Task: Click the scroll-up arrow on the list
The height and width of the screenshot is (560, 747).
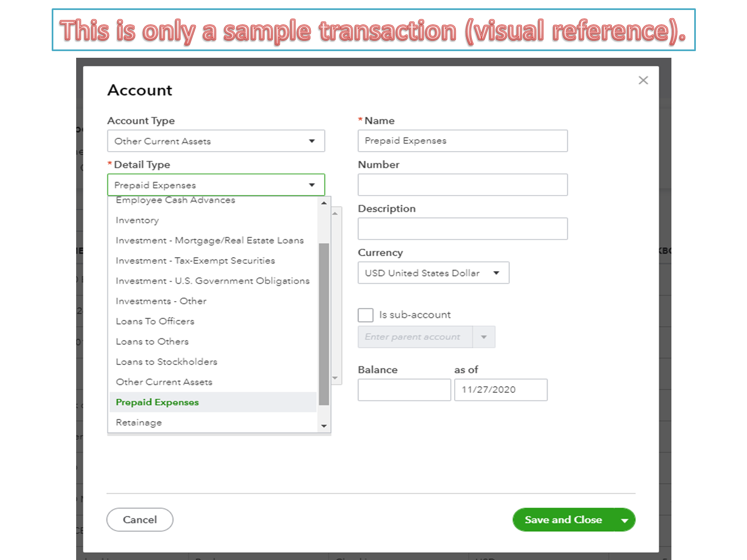Action: tap(324, 203)
